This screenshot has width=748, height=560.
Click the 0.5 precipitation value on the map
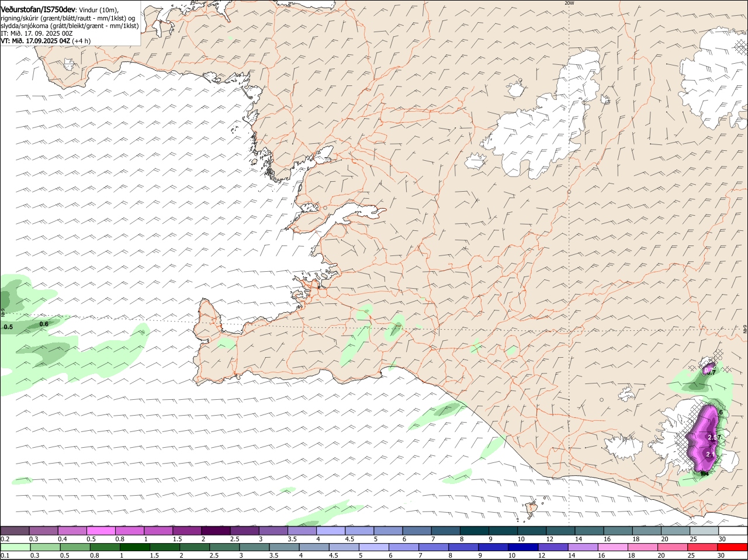[x=8, y=327]
